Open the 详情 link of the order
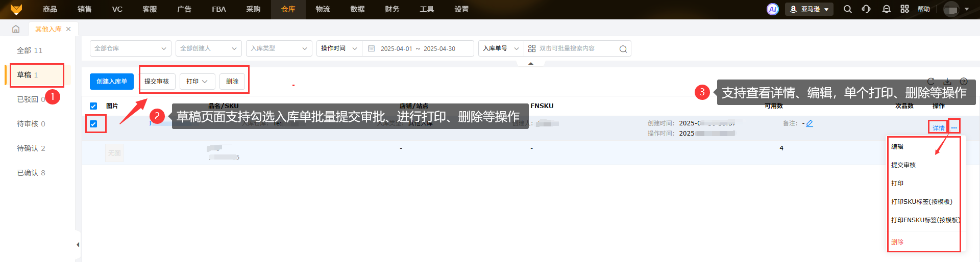Screen dimensions: 980x262 point(939,128)
